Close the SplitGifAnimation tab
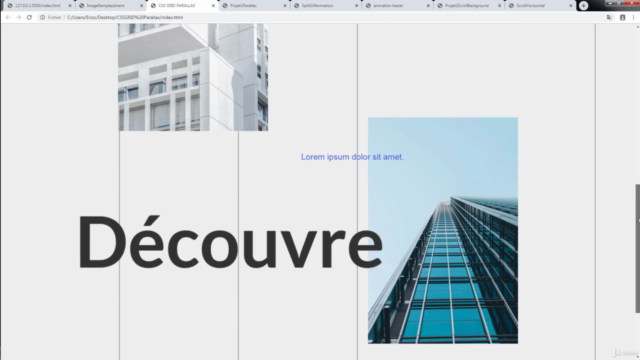 356,6
